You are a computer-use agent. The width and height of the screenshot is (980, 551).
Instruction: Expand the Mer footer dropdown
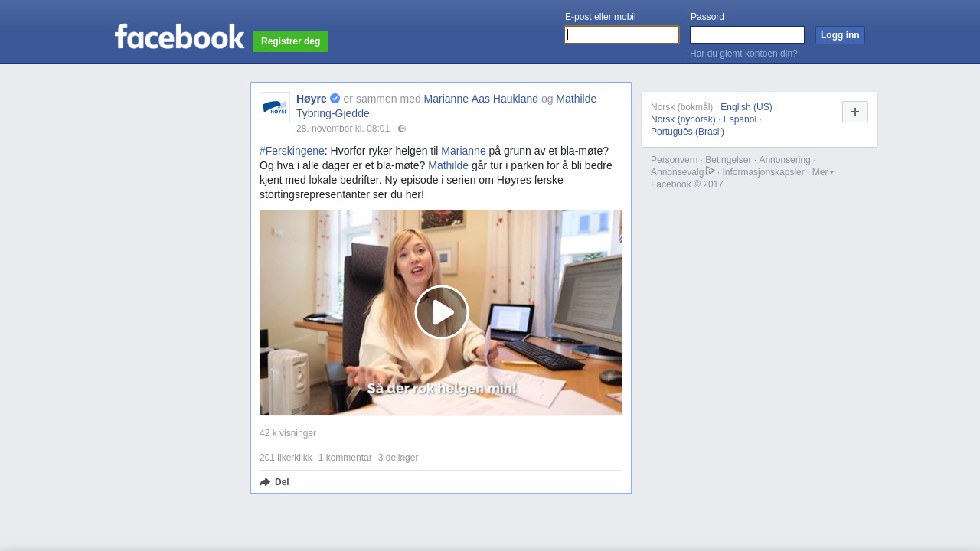coord(822,172)
